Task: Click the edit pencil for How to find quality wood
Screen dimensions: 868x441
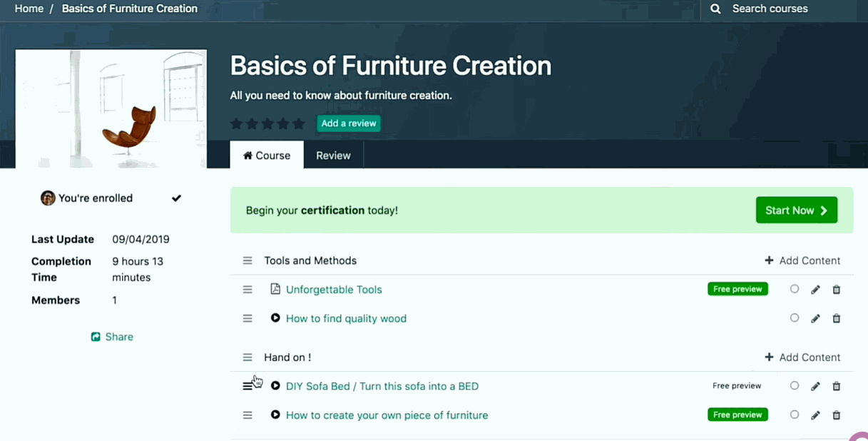Action: point(815,318)
